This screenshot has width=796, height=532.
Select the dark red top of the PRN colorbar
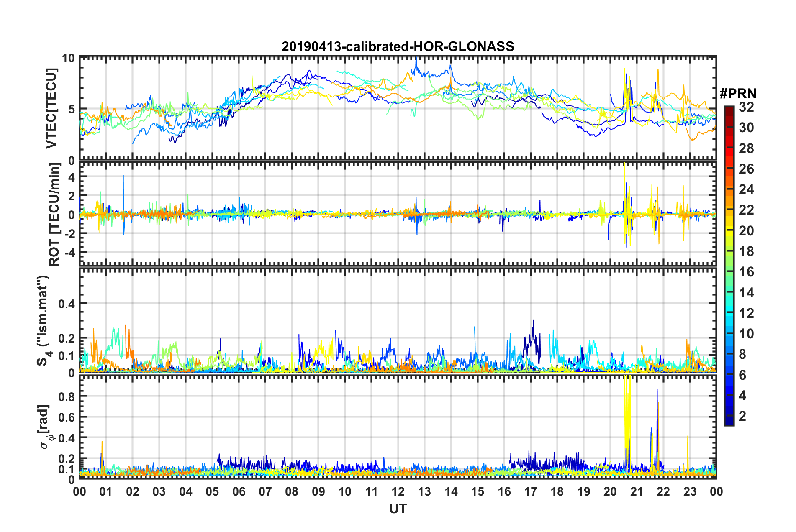[729, 110]
